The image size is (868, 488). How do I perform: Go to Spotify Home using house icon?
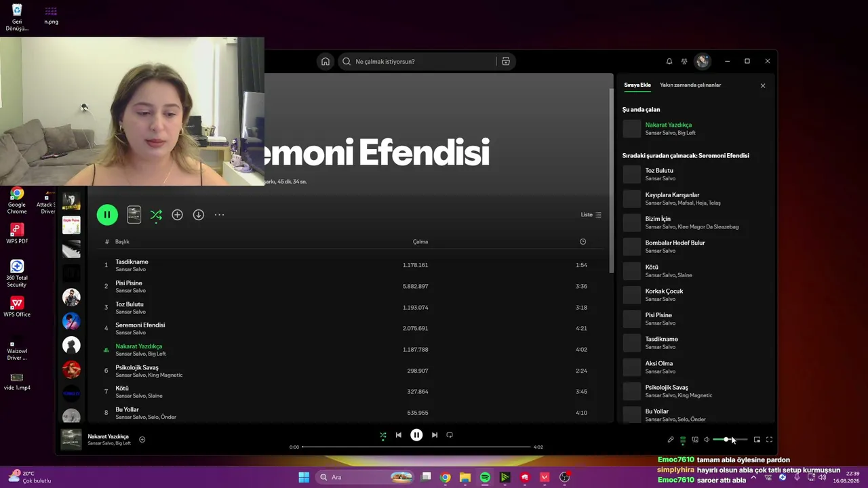(325, 62)
